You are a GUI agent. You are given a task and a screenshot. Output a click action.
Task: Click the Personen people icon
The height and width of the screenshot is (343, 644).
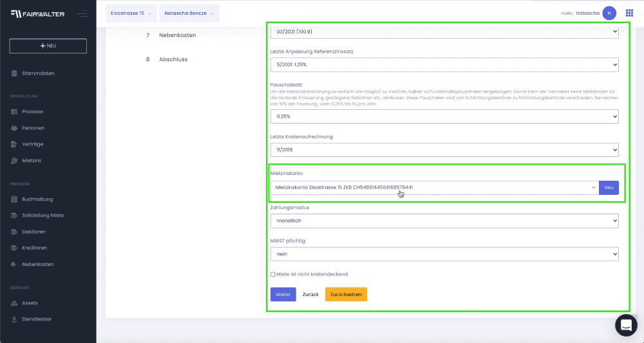(x=14, y=128)
